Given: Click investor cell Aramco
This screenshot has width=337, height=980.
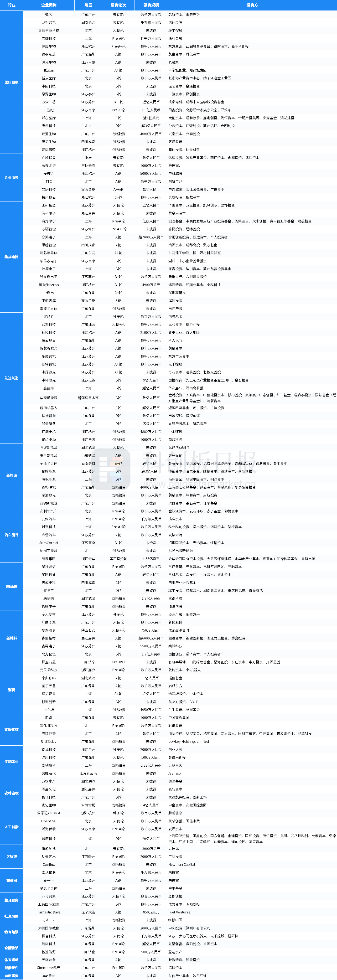Looking at the screenshot, I should click(175, 774).
